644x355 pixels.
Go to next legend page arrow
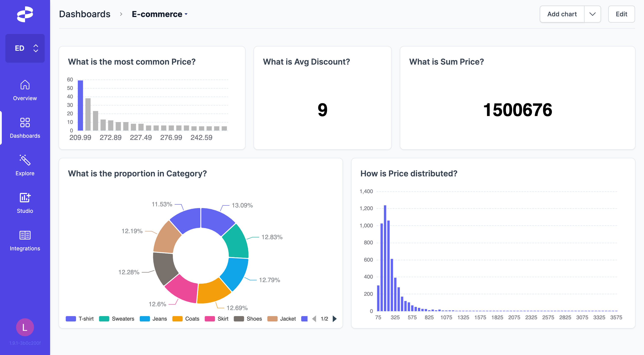[335, 319]
